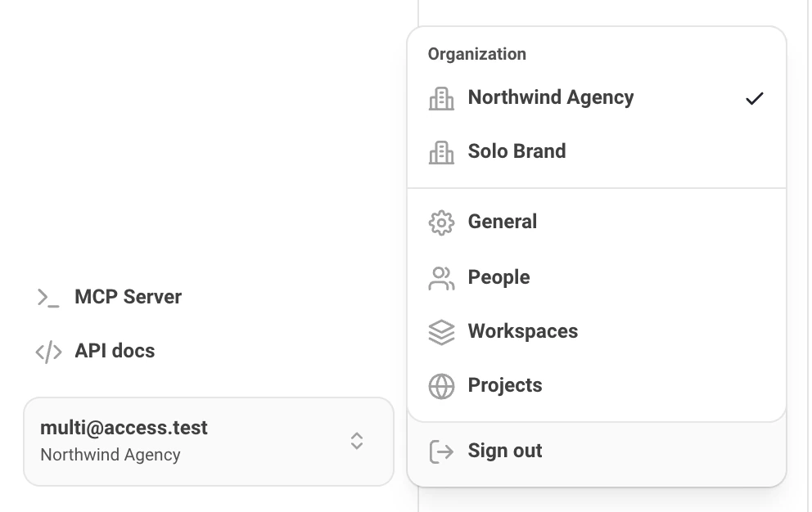Click the users icon beside People

[x=441, y=279]
